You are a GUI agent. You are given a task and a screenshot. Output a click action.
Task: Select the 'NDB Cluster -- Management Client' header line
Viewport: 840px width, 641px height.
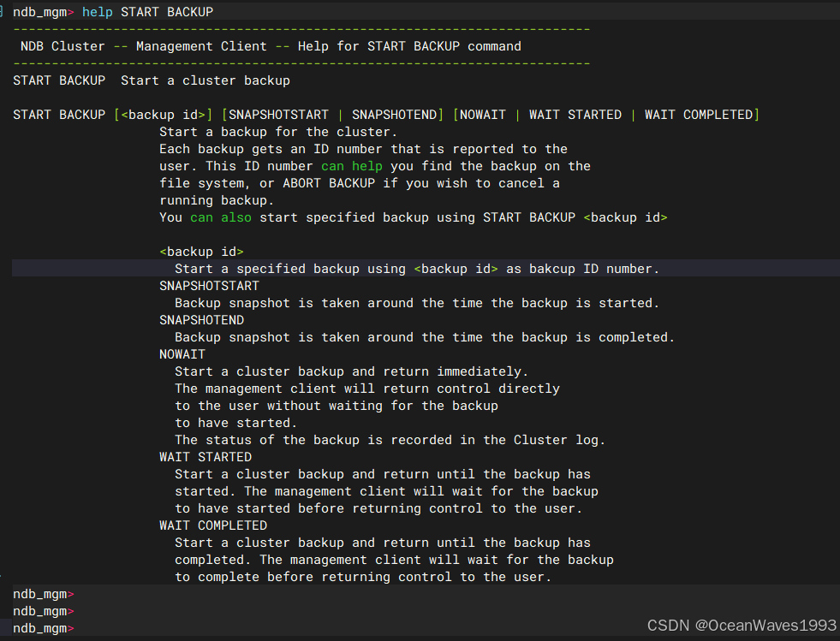[x=271, y=46]
